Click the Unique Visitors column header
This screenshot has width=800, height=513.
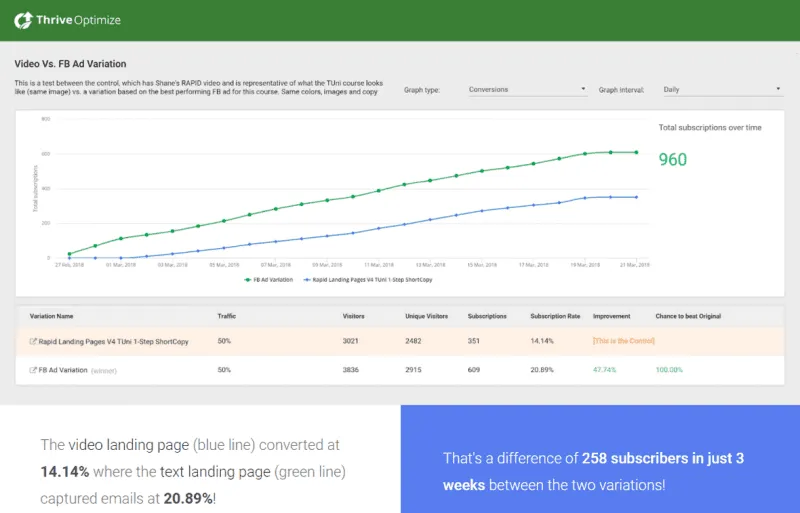point(427,316)
